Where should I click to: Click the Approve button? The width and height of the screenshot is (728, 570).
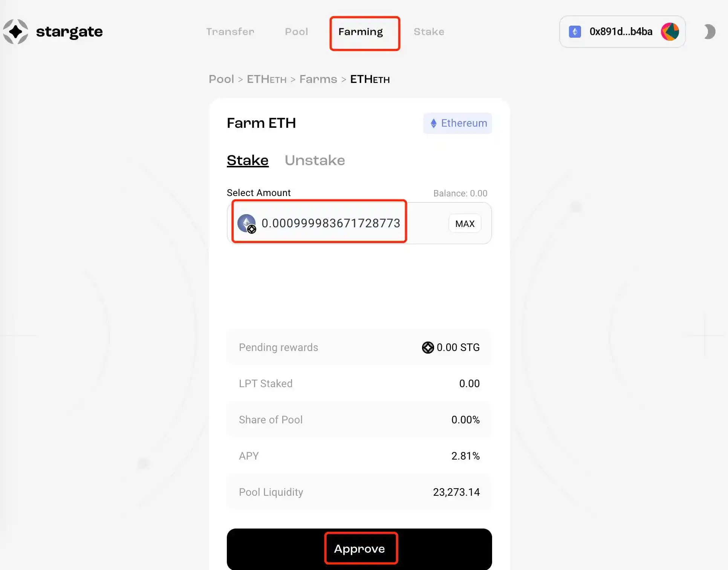tap(359, 549)
